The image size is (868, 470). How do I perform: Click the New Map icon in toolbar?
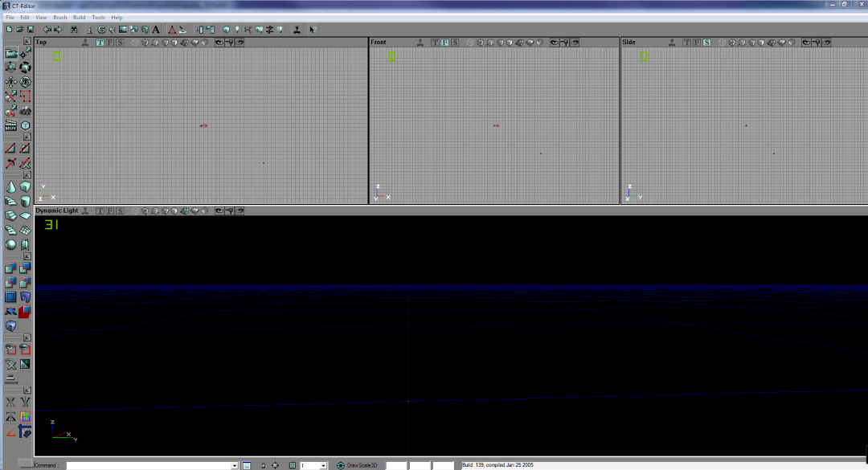click(x=8, y=30)
